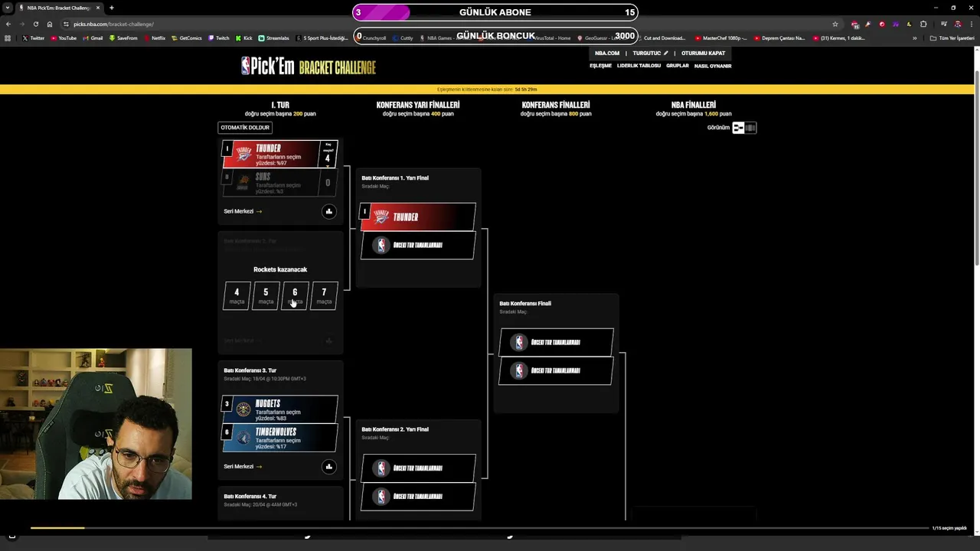980x551 pixels.
Task: Pick Timberwolves as series winner
Action: point(280,437)
